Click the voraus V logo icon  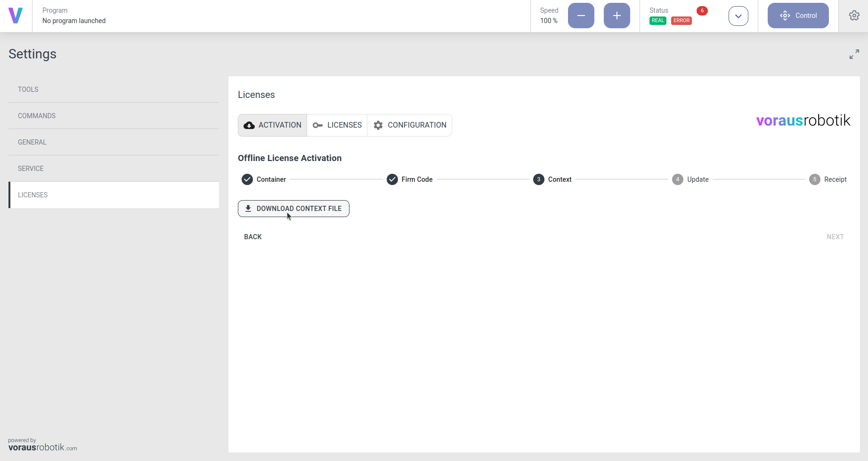click(x=16, y=16)
